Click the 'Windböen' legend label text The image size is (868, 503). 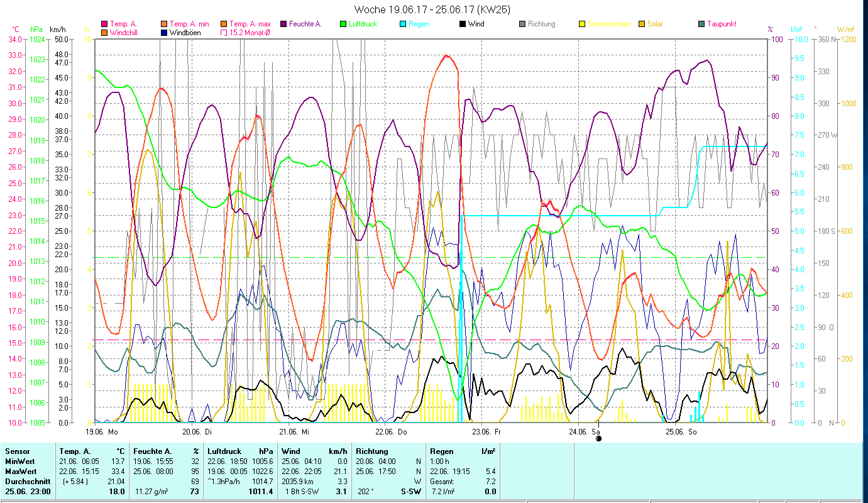tap(185, 33)
